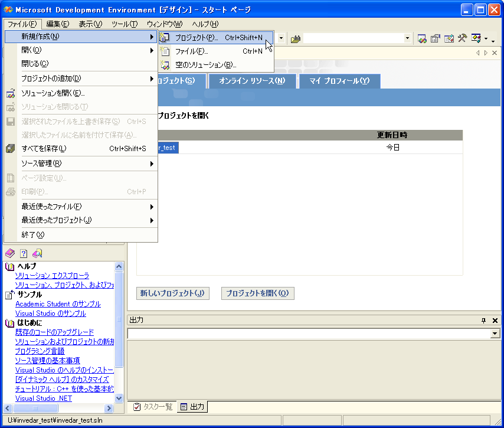This screenshot has width=504, height=428.
Task: Open 既存のコードのアップグレード link
Action: tap(54, 332)
